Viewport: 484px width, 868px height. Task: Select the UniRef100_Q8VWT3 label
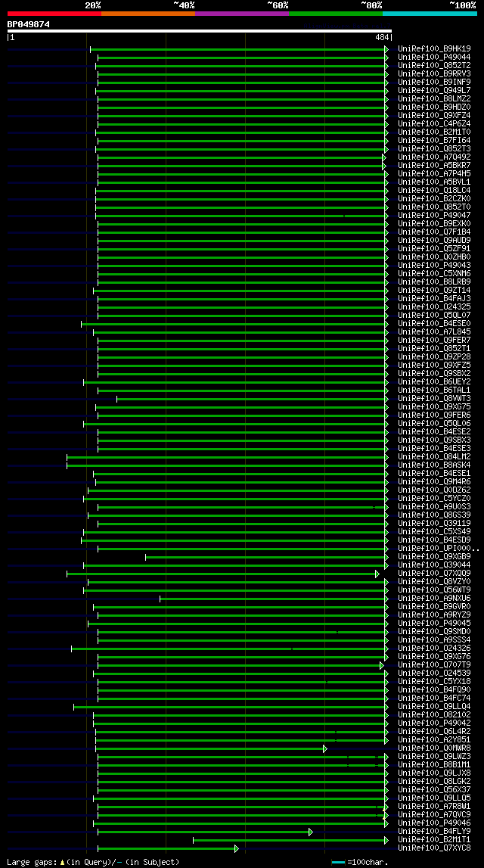pos(434,399)
